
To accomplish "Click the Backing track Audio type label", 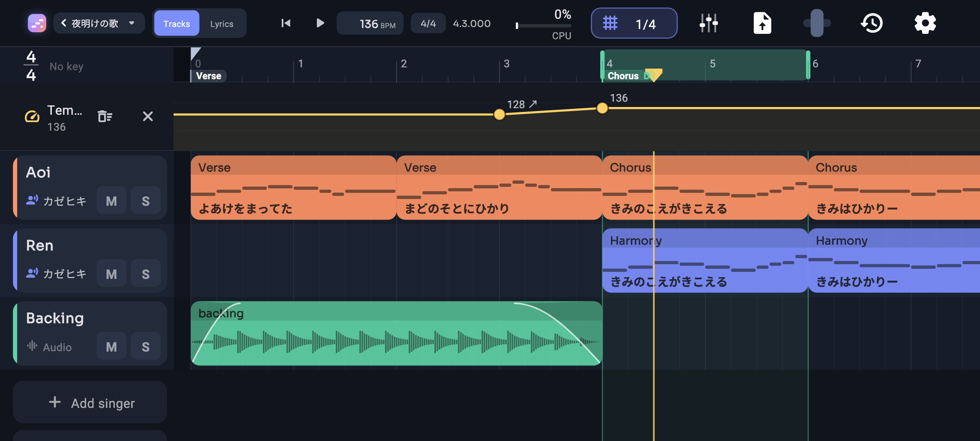I will tap(49, 347).
